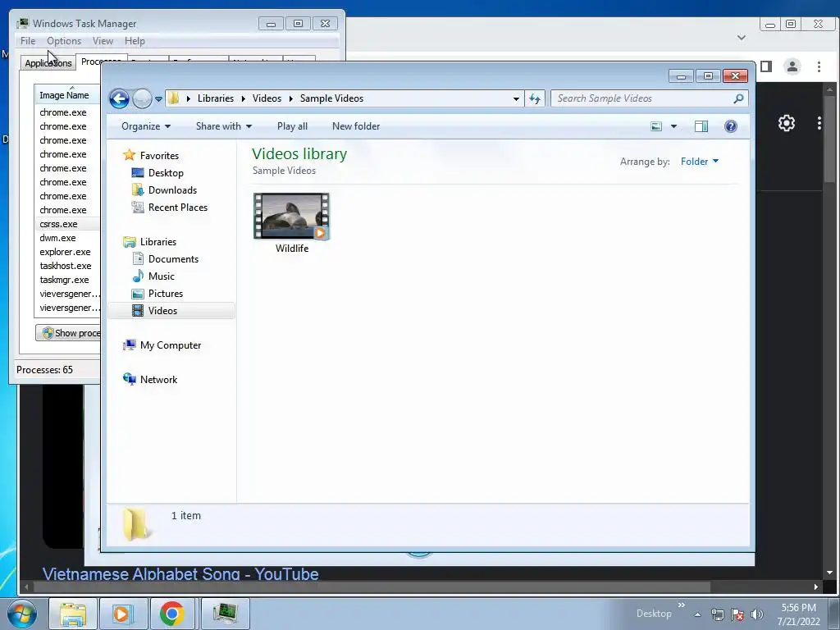The image size is (840, 630).
Task: Open Desktop under Favorites
Action: point(166,173)
